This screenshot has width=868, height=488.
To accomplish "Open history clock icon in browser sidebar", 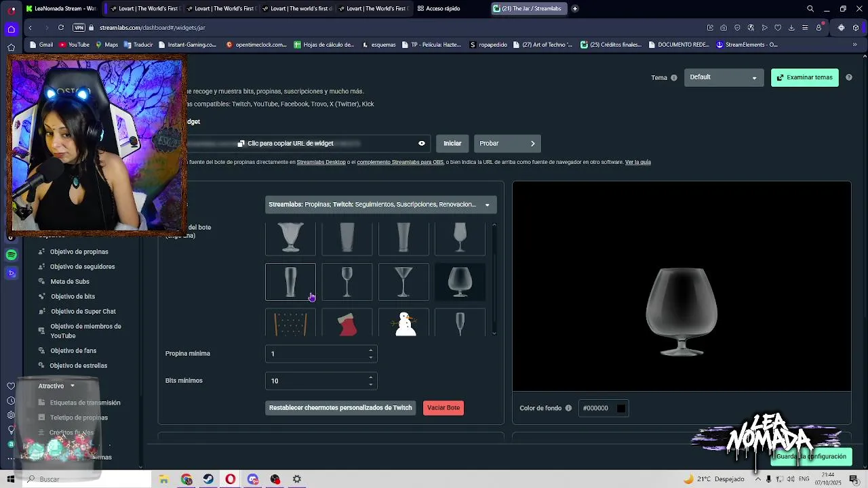I will pos(11,401).
